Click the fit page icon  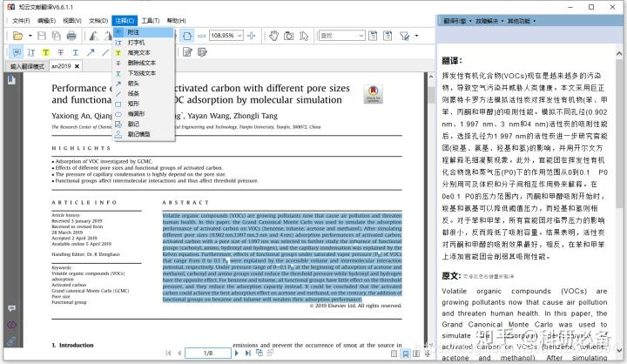click(x=186, y=36)
